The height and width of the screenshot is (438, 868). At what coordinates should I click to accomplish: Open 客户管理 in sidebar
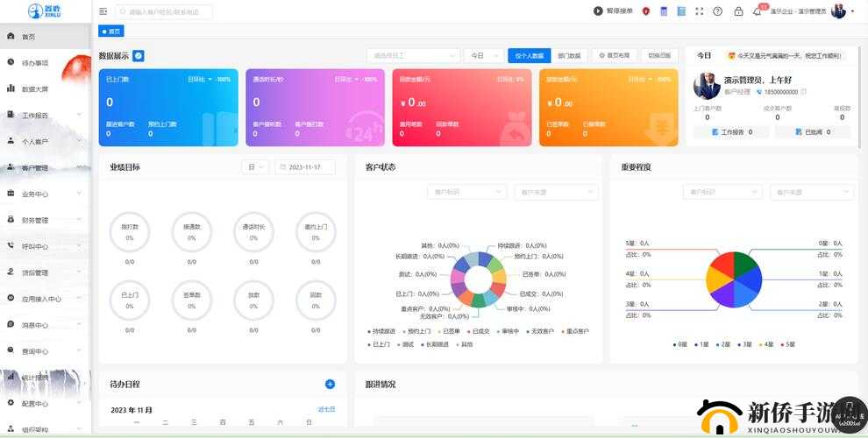pos(45,167)
